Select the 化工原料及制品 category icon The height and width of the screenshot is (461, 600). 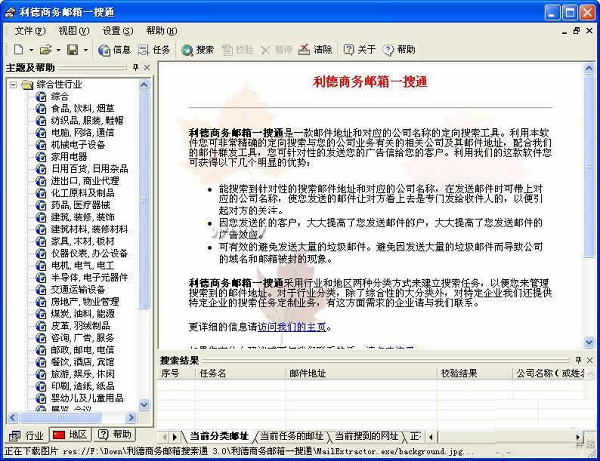point(41,193)
